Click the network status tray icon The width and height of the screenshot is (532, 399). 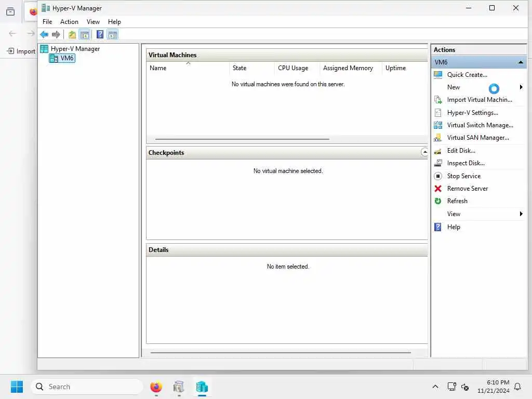click(451, 387)
